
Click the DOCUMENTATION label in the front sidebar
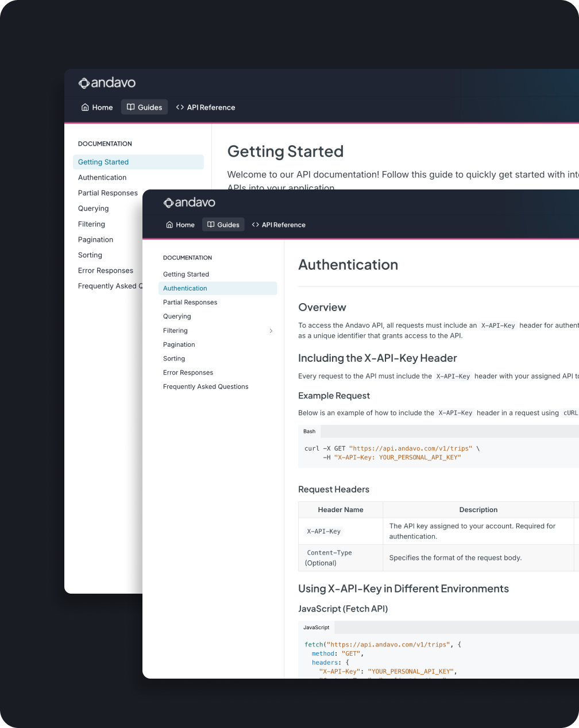tap(187, 258)
